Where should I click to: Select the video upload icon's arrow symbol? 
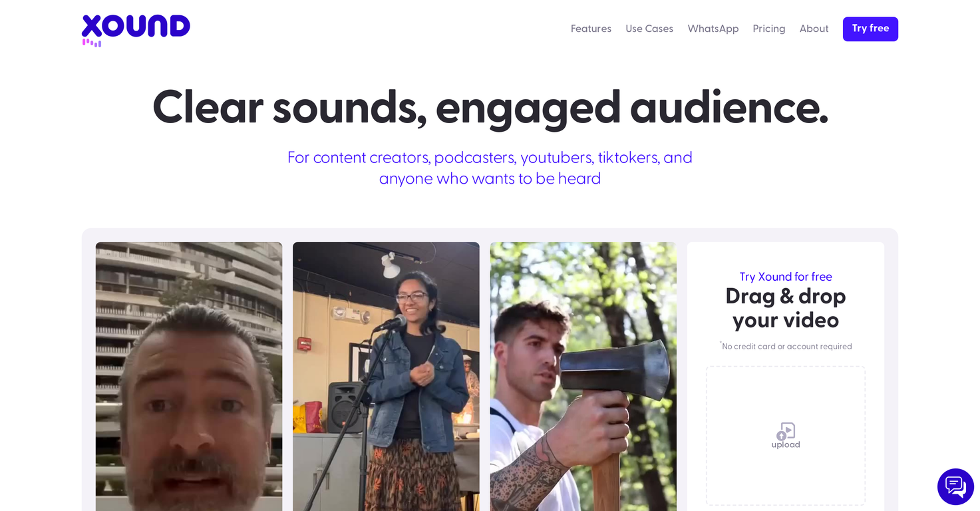782,436
